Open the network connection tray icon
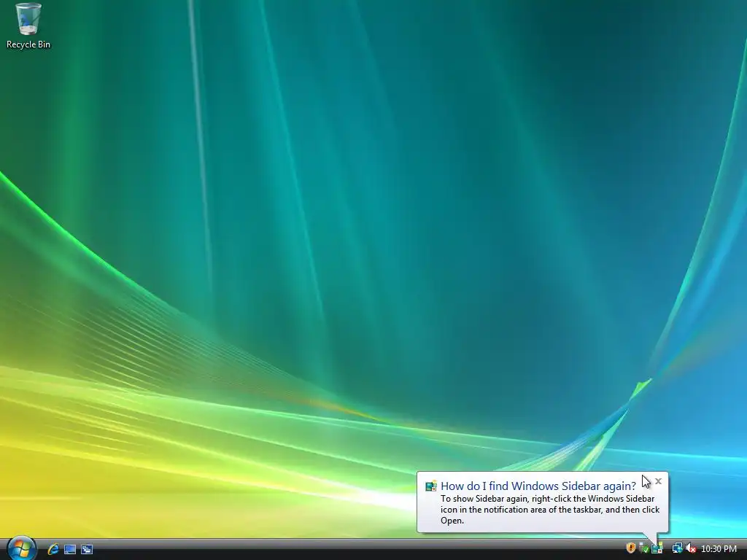747x560 pixels. [677, 548]
